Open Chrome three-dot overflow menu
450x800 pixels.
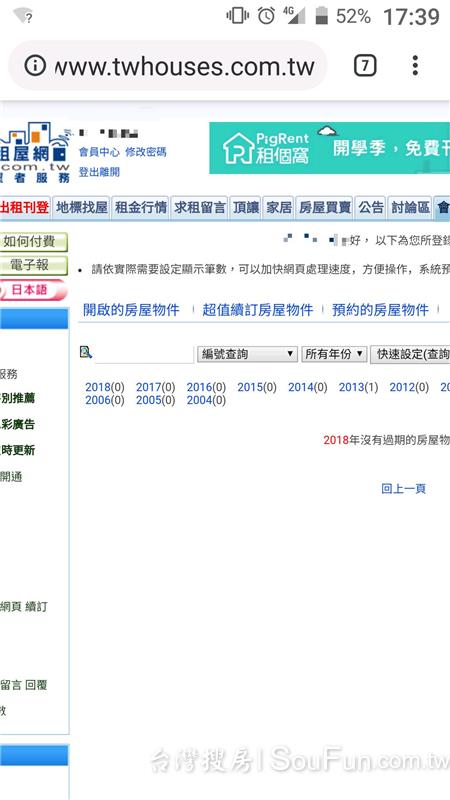pyautogui.click(x=415, y=66)
